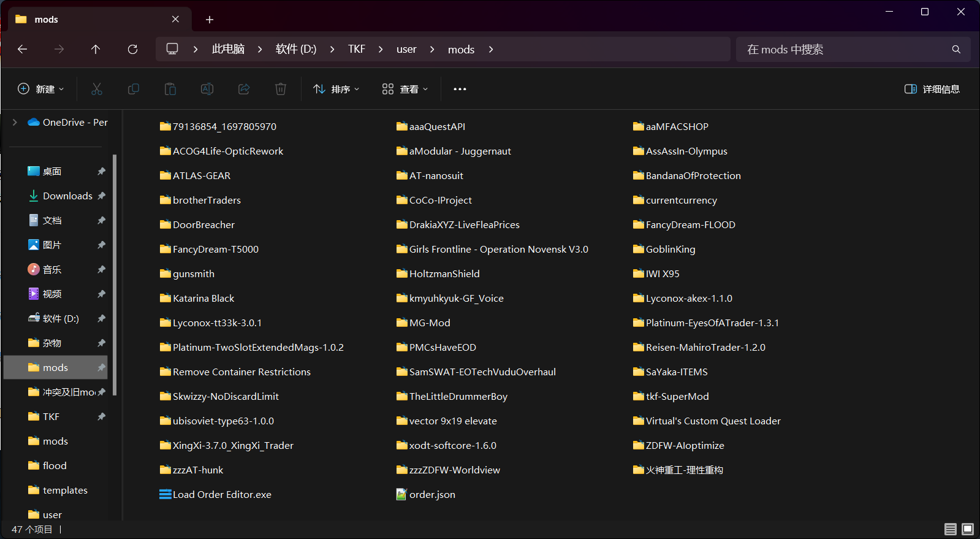Go up one directory level

pos(96,50)
